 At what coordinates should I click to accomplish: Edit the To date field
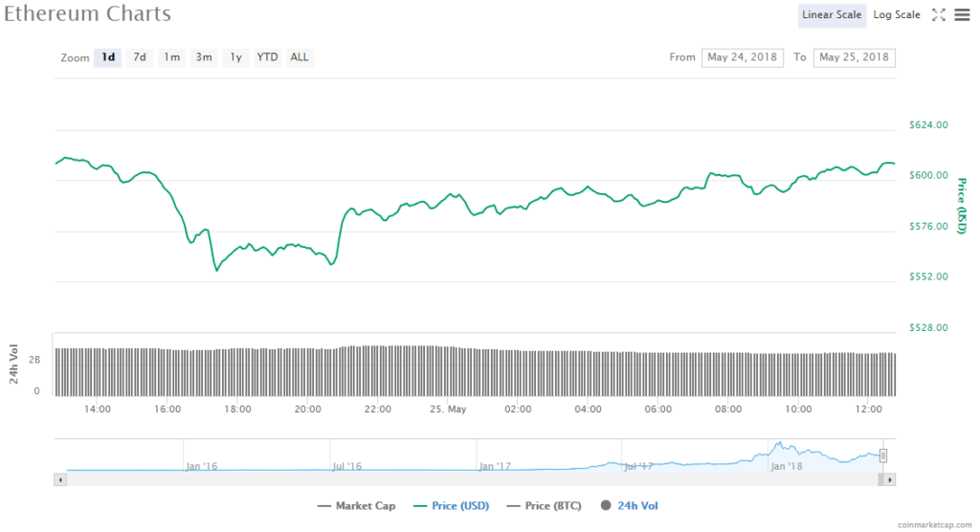click(854, 57)
